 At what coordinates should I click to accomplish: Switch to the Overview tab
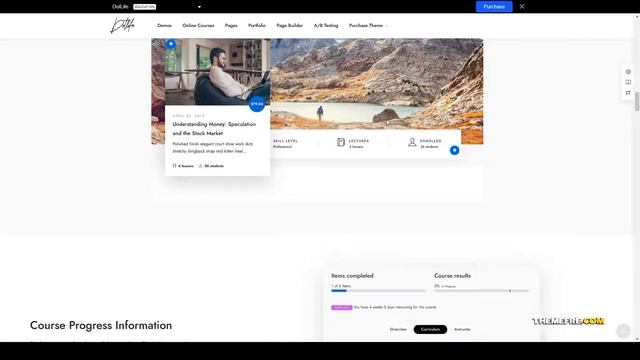pos(398,329)
